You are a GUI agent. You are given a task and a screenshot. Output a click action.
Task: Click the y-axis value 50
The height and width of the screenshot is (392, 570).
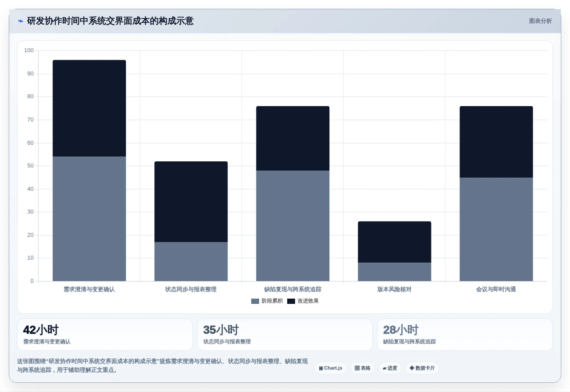(x=30, y=166)
